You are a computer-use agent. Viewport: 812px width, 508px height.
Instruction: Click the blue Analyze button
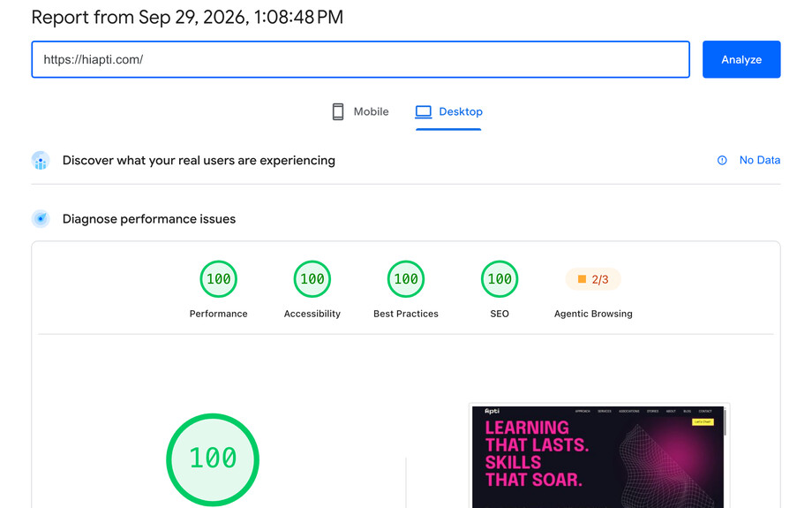point(741,59)
